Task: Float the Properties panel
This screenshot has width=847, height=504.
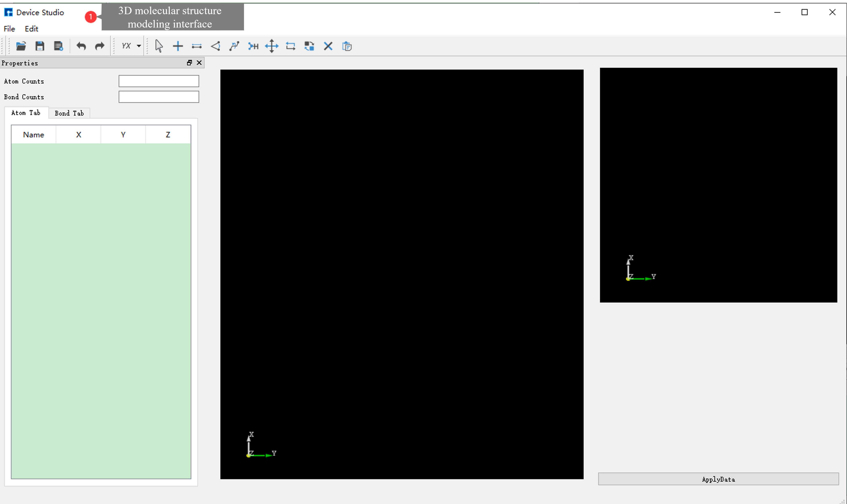Action: point(190,63)
